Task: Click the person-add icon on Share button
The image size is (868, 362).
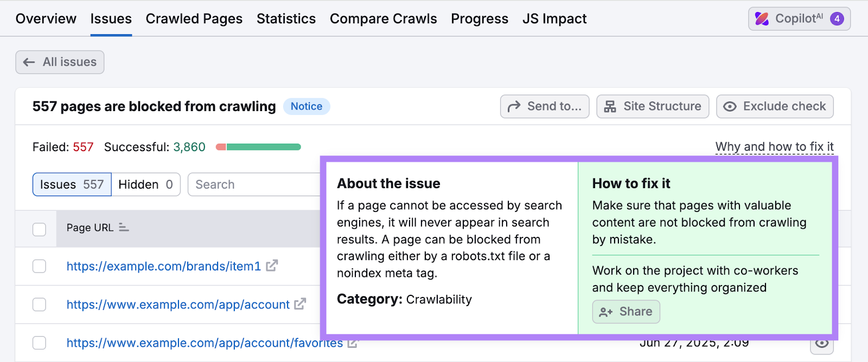Action: (x=604, y=312)
